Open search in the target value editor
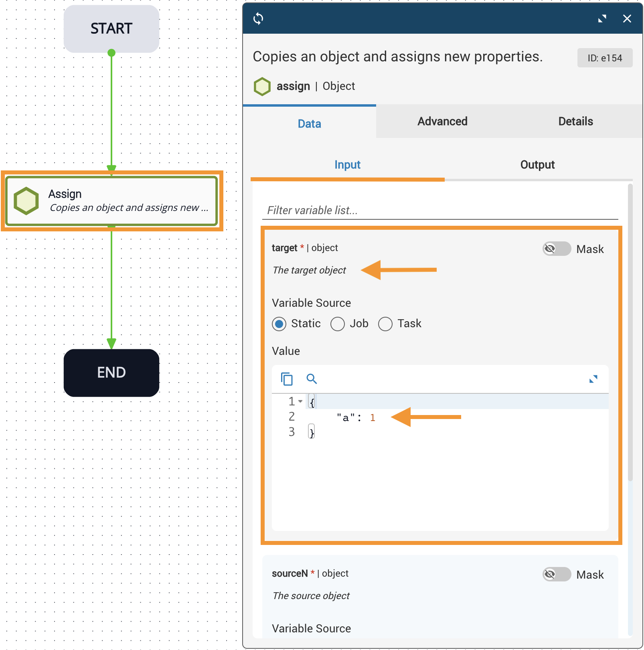644x650 pixels. (x=312, y=379)
